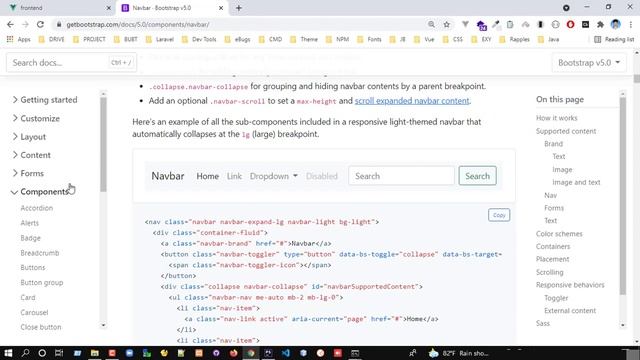Open File Explorer from the taskbar
Screen dimensions: 640x360
[x=95, y=353]
